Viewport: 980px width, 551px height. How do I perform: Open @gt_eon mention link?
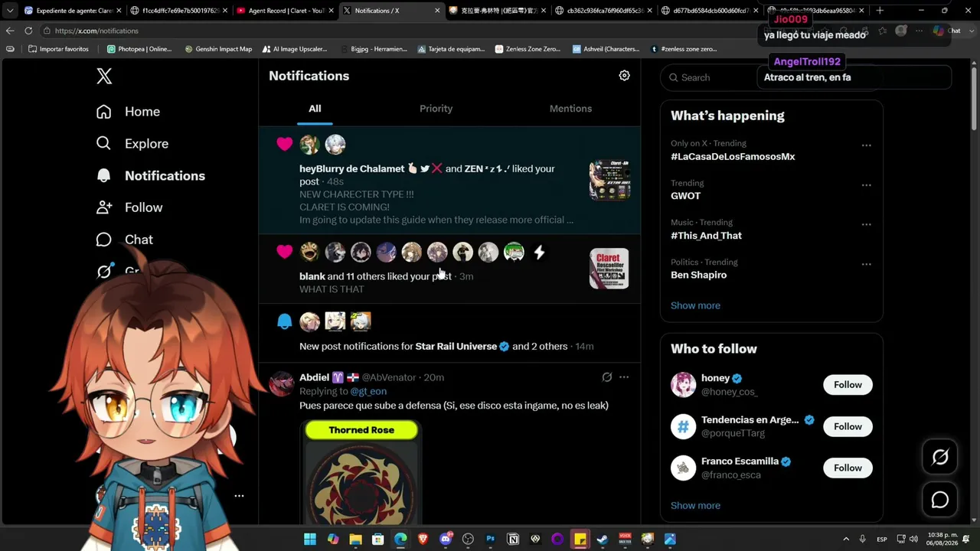coord(368,391)
